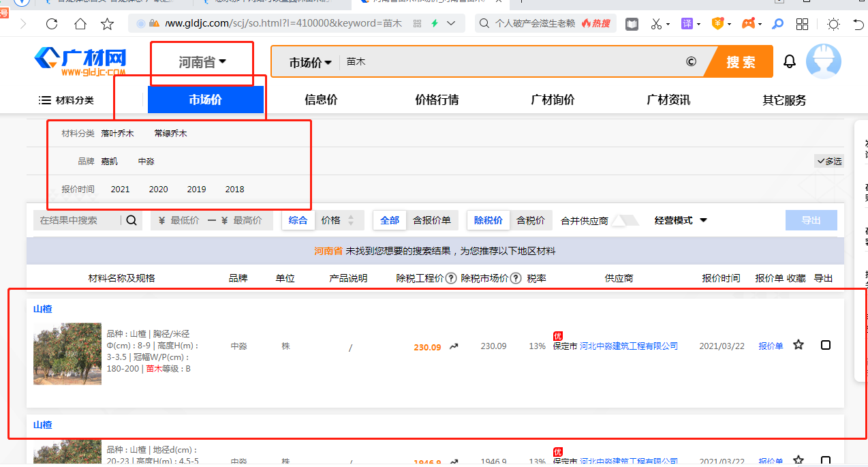Go to browser home page icon

80,24
